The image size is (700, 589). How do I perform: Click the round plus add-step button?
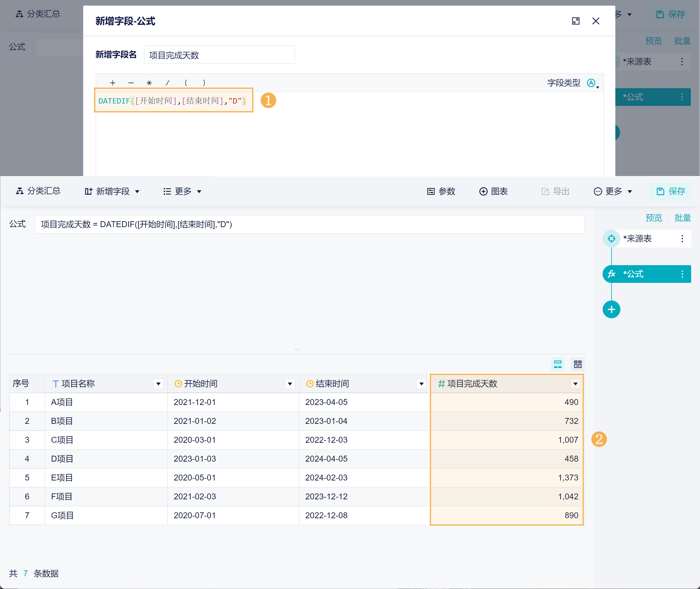[611, 309]
